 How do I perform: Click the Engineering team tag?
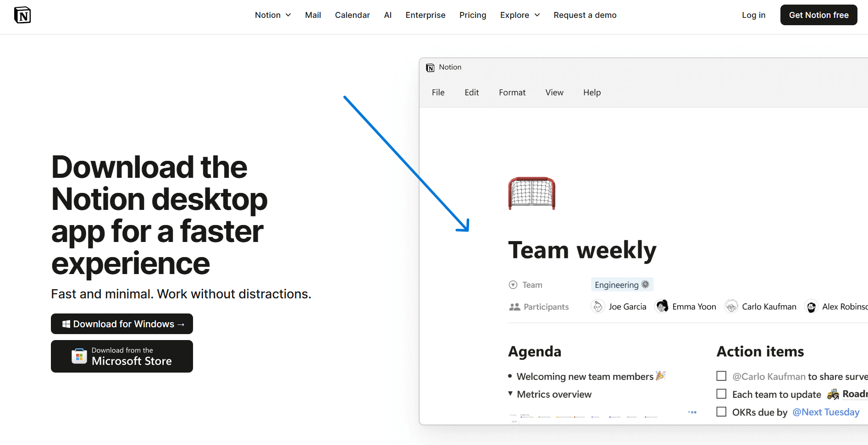tap(621, 285)
